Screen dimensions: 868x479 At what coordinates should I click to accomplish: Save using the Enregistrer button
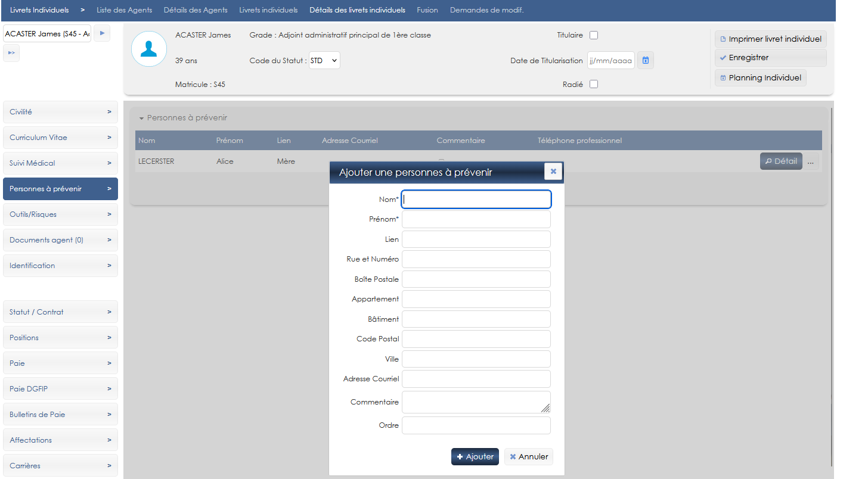tap(770, 58)
